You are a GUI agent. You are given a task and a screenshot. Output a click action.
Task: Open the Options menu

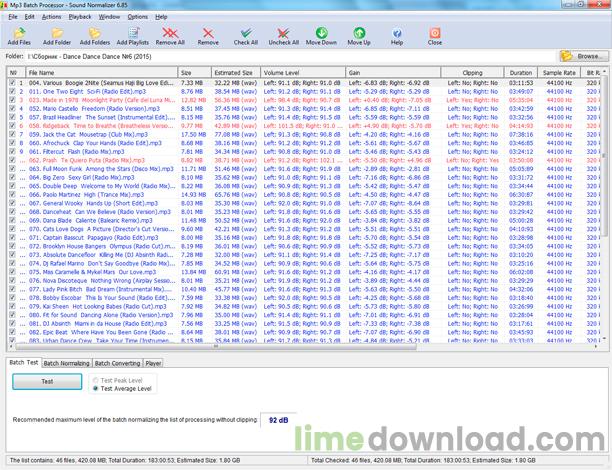[x=138, y=17]
